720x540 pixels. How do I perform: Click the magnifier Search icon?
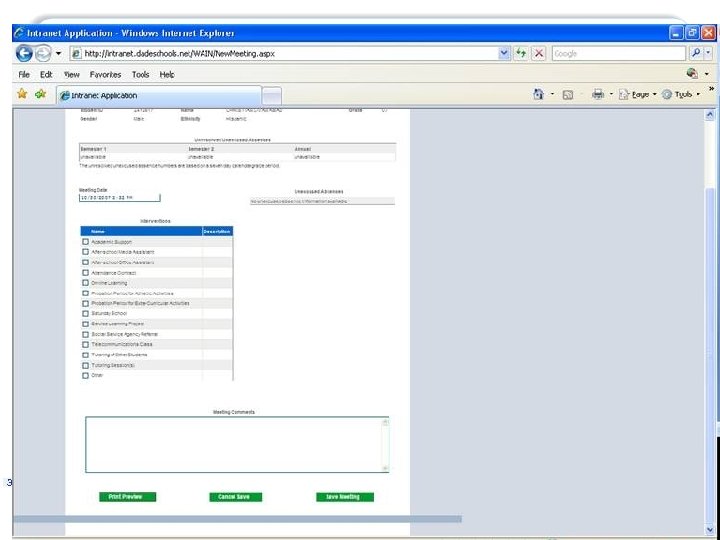coord(696,53)
